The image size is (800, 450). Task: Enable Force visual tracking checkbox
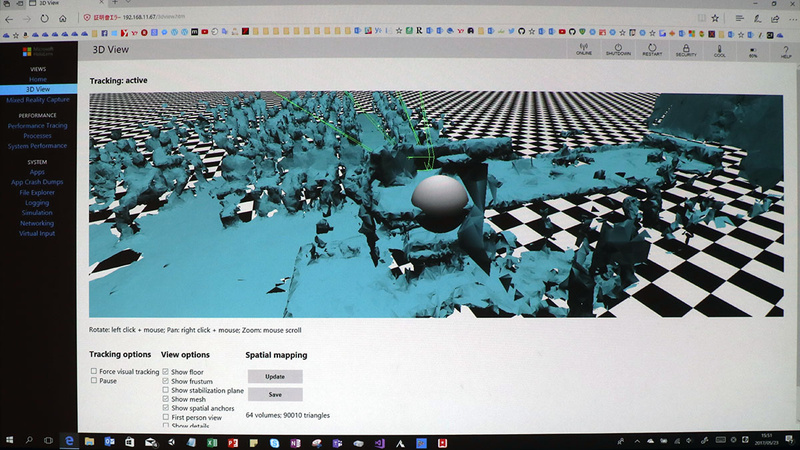click(94, 371)
